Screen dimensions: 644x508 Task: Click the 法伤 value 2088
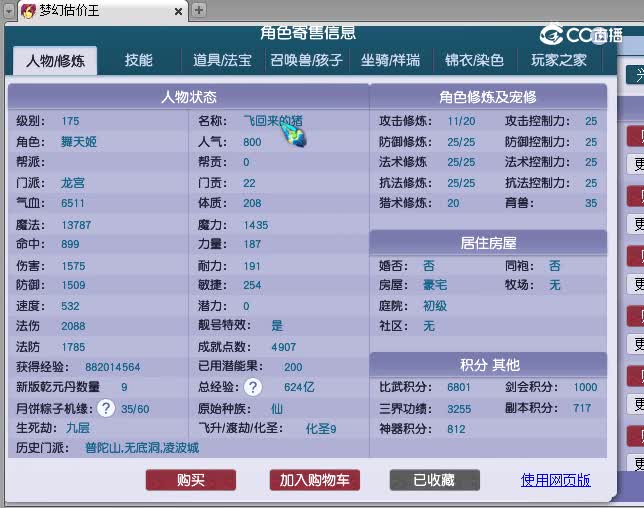pyautogui.click(x=73, y=326)
